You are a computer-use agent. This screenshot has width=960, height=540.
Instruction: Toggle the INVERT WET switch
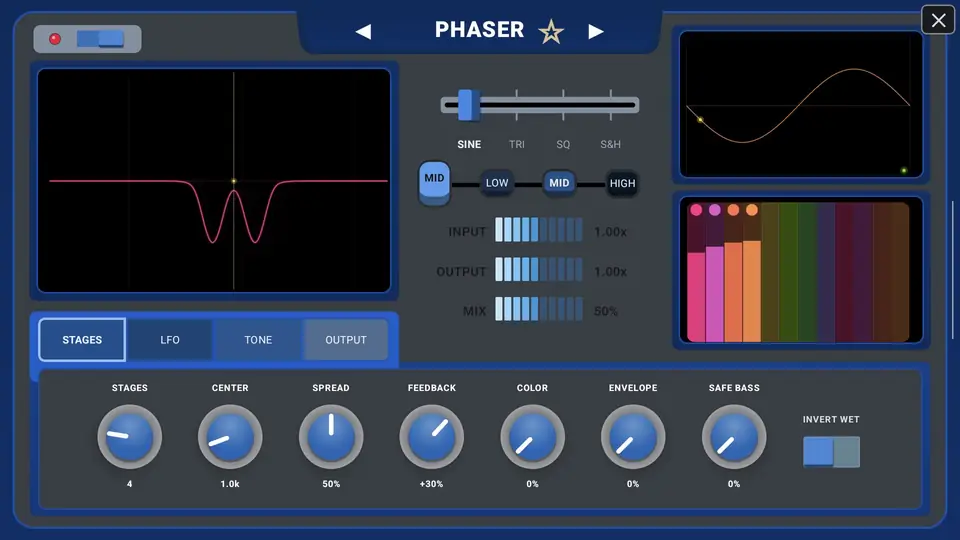(831, 452)
